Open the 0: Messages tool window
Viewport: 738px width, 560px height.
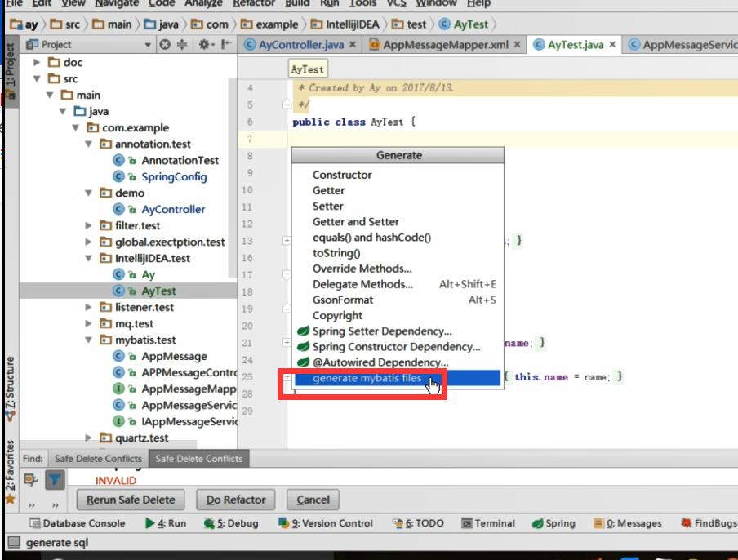click(x=628, y=523)
